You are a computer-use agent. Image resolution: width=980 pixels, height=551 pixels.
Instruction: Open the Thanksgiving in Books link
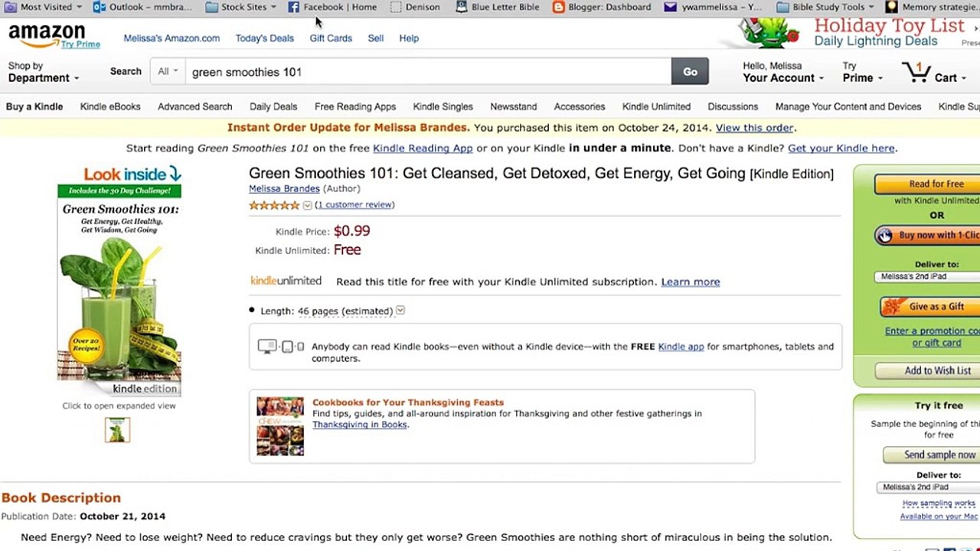pyautogui.click(x=359, y=425)
